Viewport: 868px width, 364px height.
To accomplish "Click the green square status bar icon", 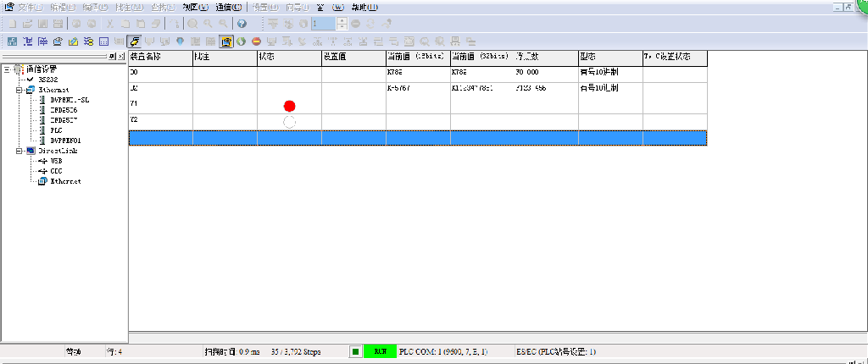I will coord(356,351).
